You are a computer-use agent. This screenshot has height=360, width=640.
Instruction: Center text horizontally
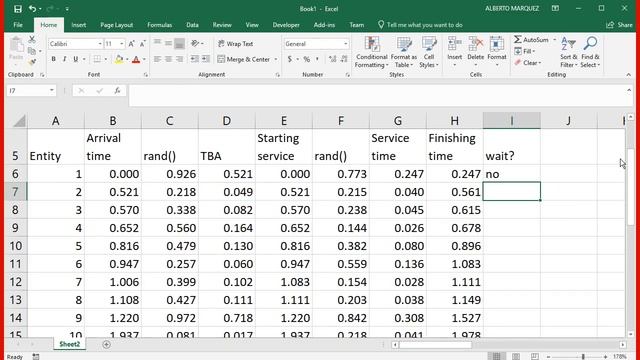coord(168,59)
